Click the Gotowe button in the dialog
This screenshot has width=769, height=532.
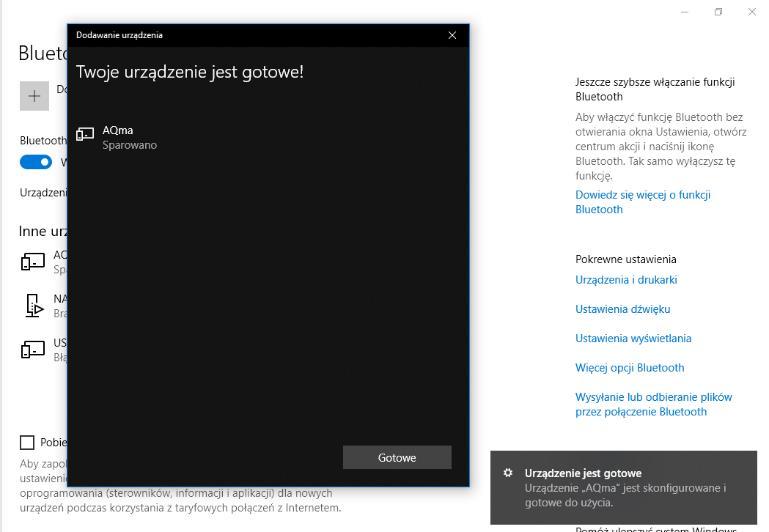click(397, 457)
